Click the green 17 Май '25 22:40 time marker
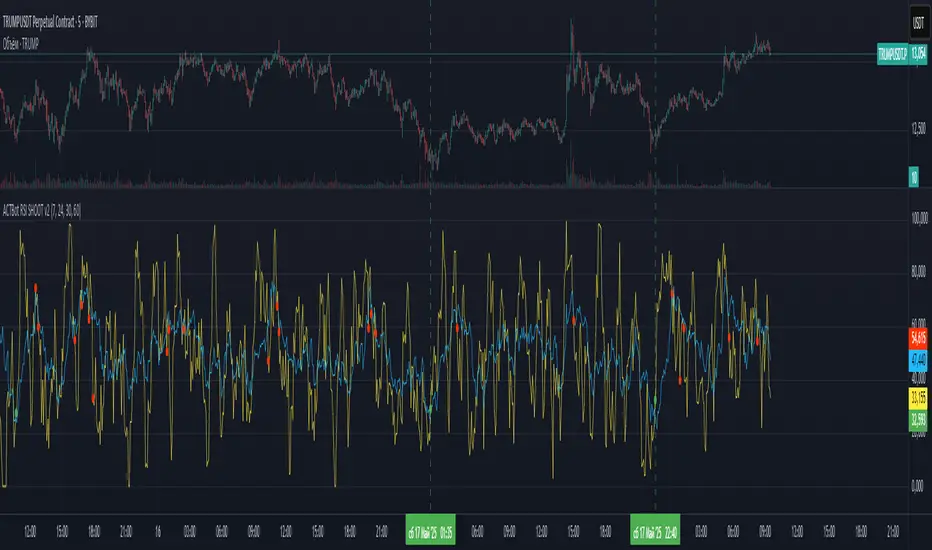The width and height of the screenshot is (932, 550). (655, 530)
